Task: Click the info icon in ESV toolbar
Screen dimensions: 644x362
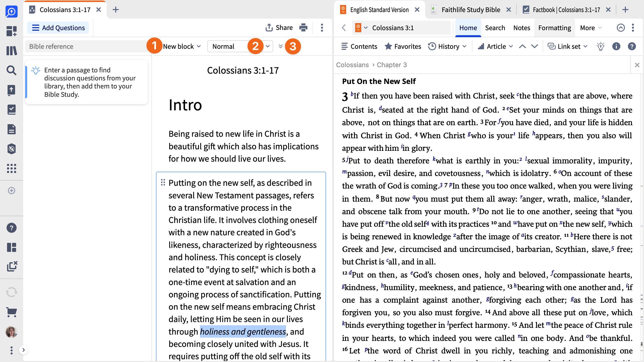Action: (616, 46)
